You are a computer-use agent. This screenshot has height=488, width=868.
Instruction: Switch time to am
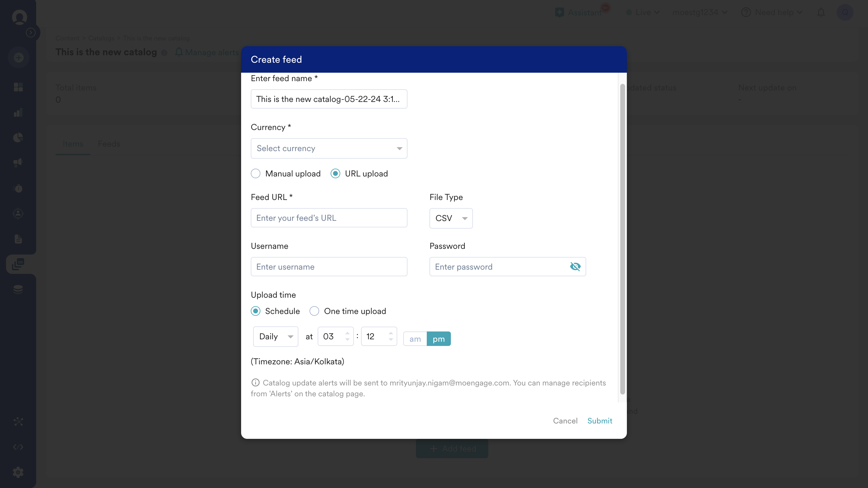pyautogui.click(x=415, y=339)
